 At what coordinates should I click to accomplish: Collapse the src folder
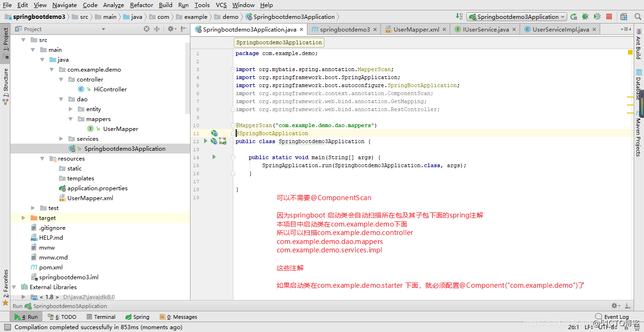tap(23, 40)
